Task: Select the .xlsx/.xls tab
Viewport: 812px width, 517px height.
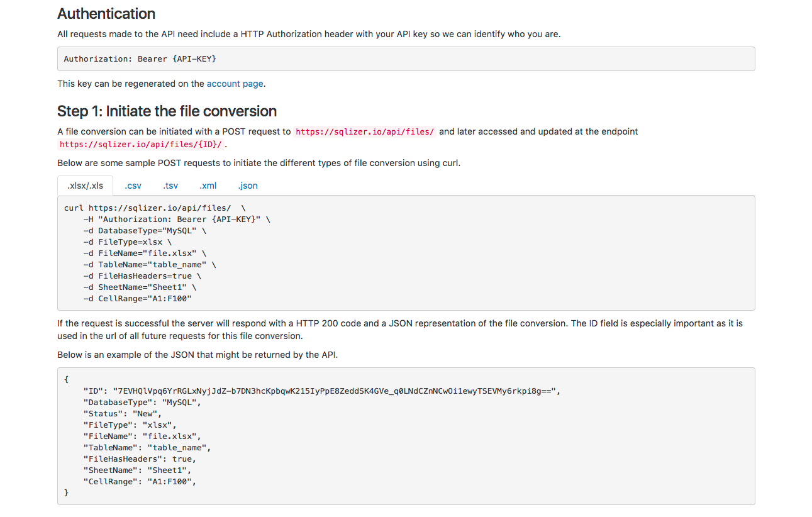Action: point(85,186)
